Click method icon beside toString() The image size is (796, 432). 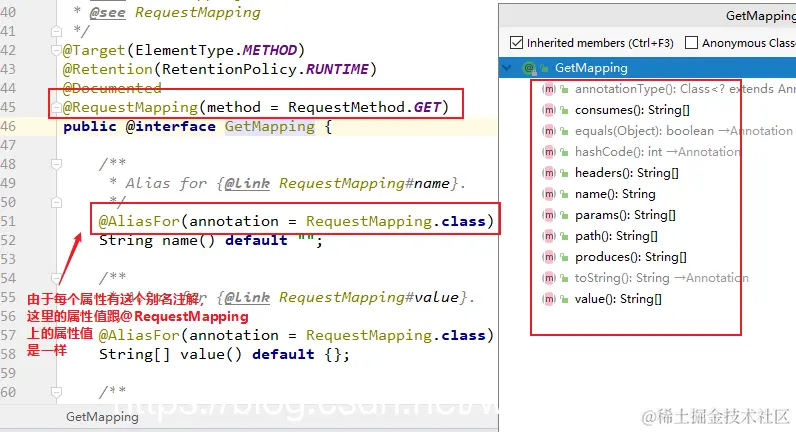click(548, 278)
